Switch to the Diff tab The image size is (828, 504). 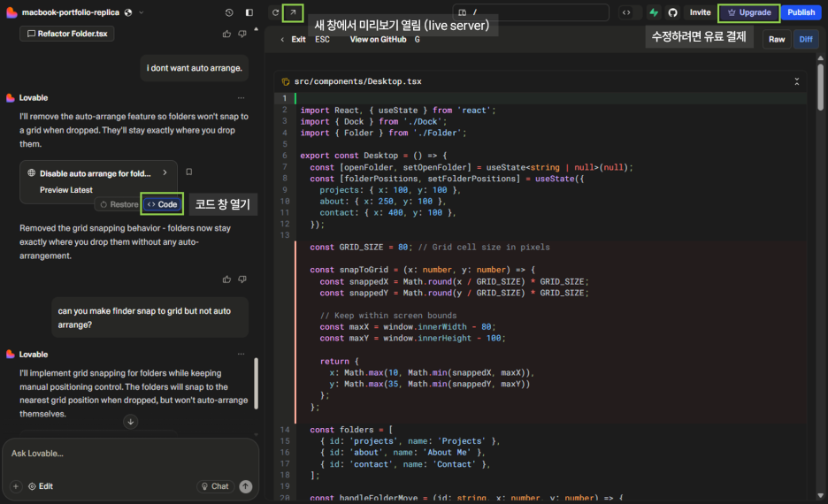pos(806,39)
